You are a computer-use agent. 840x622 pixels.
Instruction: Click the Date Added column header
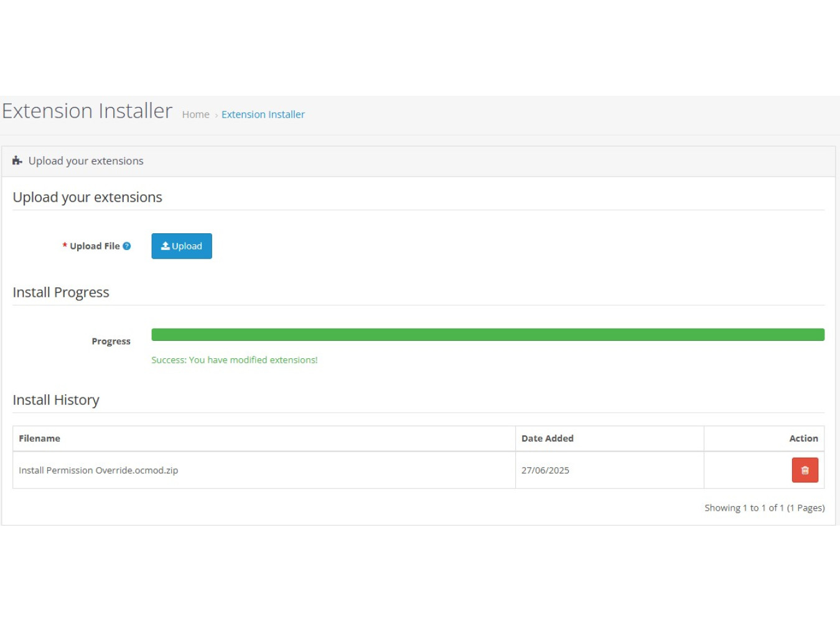(547, 439)
